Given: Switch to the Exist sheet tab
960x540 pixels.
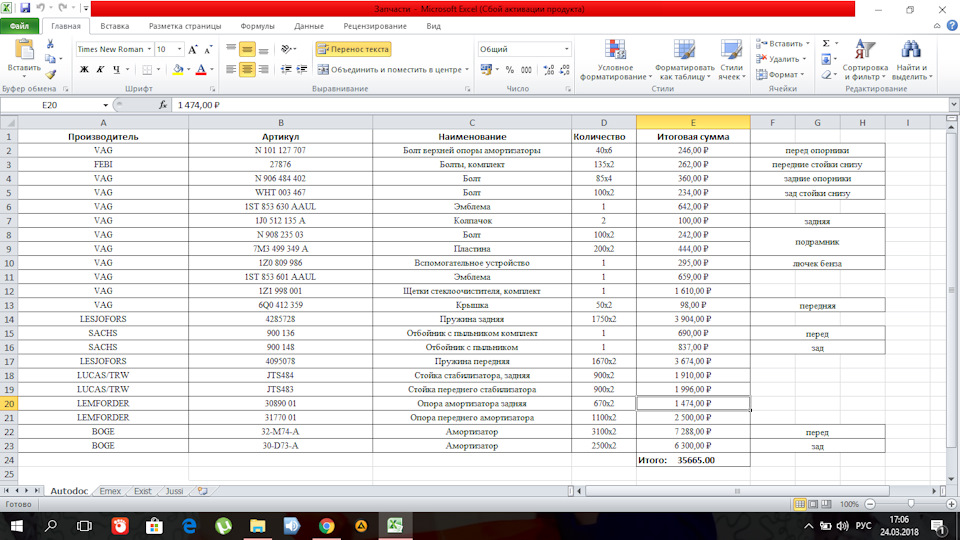Looking at the screenshot, I should (143, 491).
